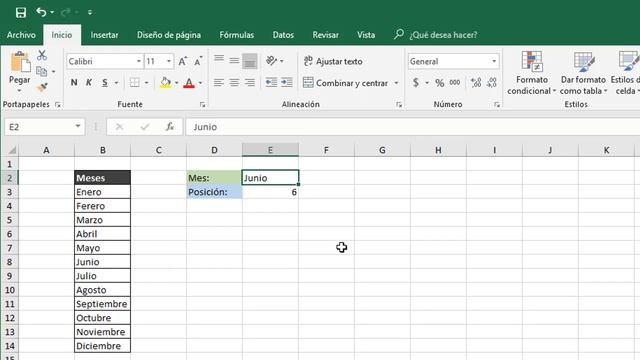Save the workbook with the floppy icon
This screenshot has width=640, height=360.
click(x=21, y=12)
